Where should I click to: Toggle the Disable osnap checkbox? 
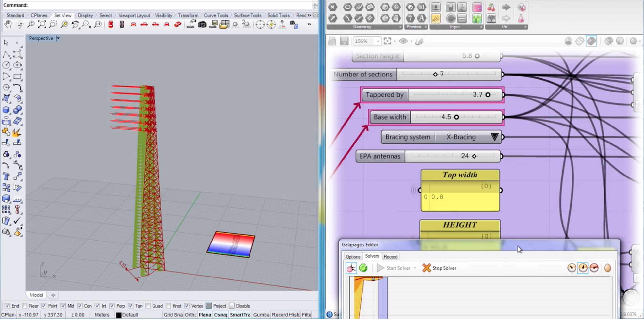[x=232, y=306]
